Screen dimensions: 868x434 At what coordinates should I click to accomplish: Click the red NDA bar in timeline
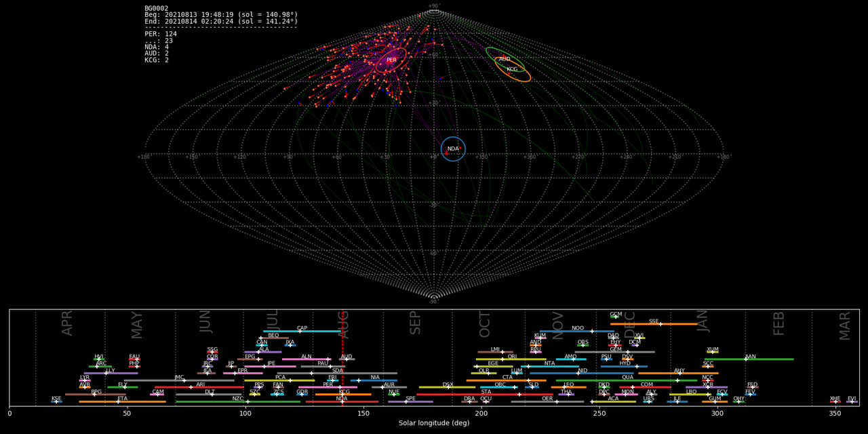click(x=342, y=401)
